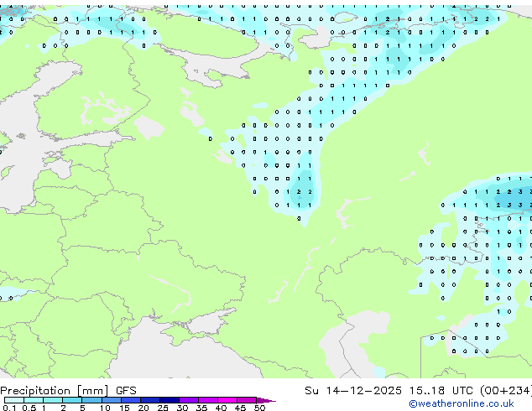Click the "(00+234)" forecast offset text
Screen dimensions: 532x411
click(x=506, y=391)
